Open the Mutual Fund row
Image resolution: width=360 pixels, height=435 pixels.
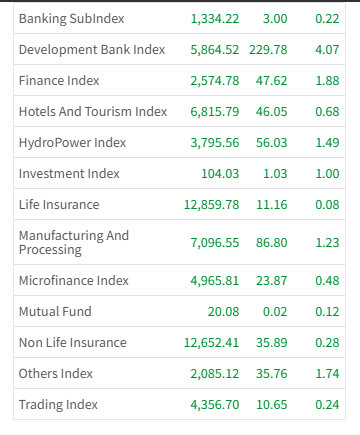point(179,311)
